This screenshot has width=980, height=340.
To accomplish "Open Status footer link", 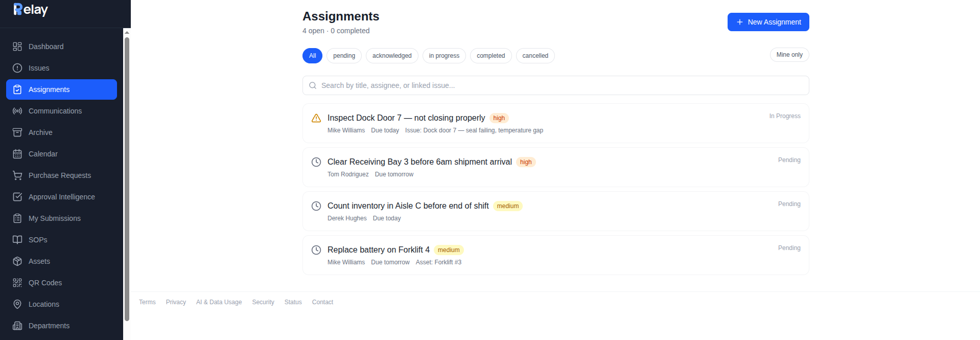I will coord(293,302).
